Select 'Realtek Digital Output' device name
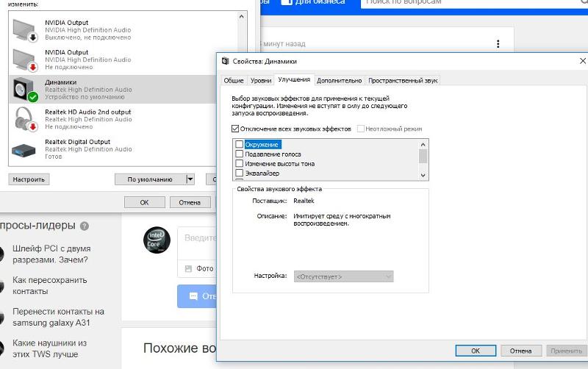The image size is (588, 369). pos(77,142)
